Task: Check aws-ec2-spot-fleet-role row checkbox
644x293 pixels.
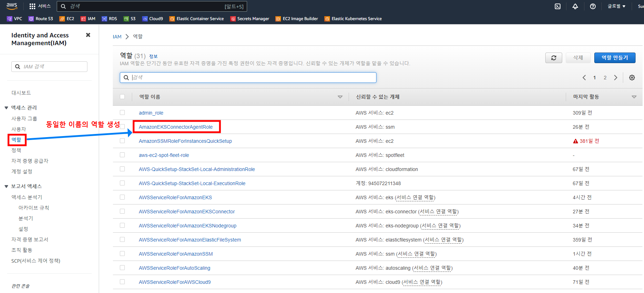Action: pos(122,155)
